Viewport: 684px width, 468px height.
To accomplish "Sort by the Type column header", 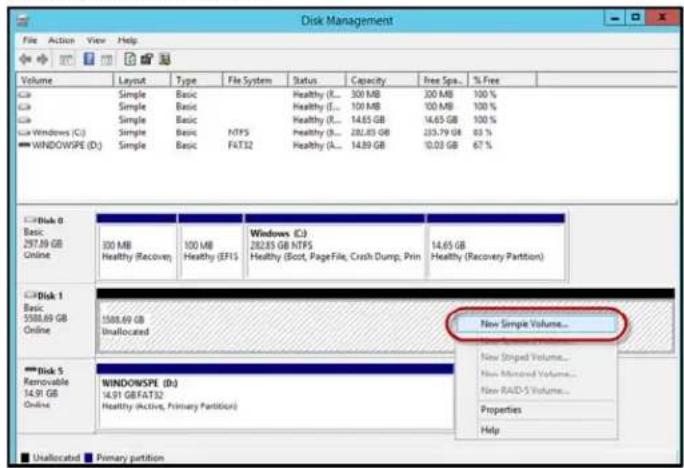I will pyautogui.click(x=197, y=80).
